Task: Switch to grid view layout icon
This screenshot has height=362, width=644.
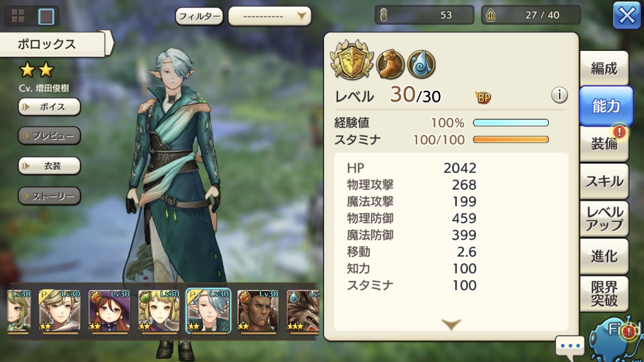Action: 18,16
